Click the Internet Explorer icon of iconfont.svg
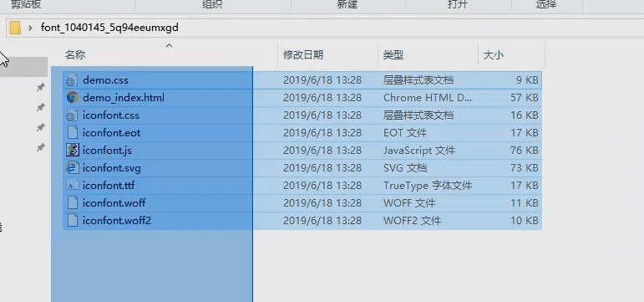Viewport: 644px width, 302px height. 73,168
